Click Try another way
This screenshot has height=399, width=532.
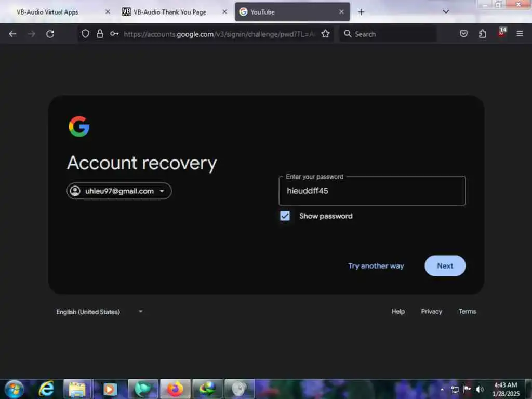click(x=376, y=266)
